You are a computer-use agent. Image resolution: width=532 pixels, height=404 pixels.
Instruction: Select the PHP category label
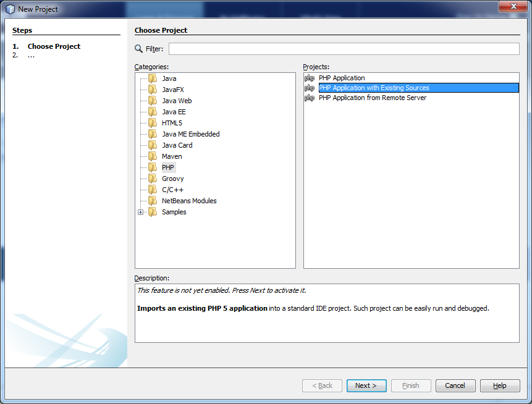[x=168, y=167]
